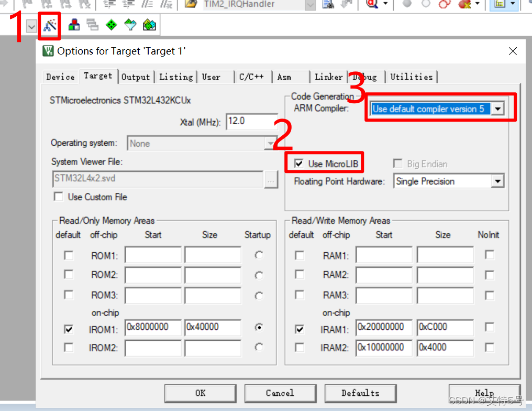532x411 pixels.
Task: Open the Floating Point Hardware dropdown
Action: point(497,181)
